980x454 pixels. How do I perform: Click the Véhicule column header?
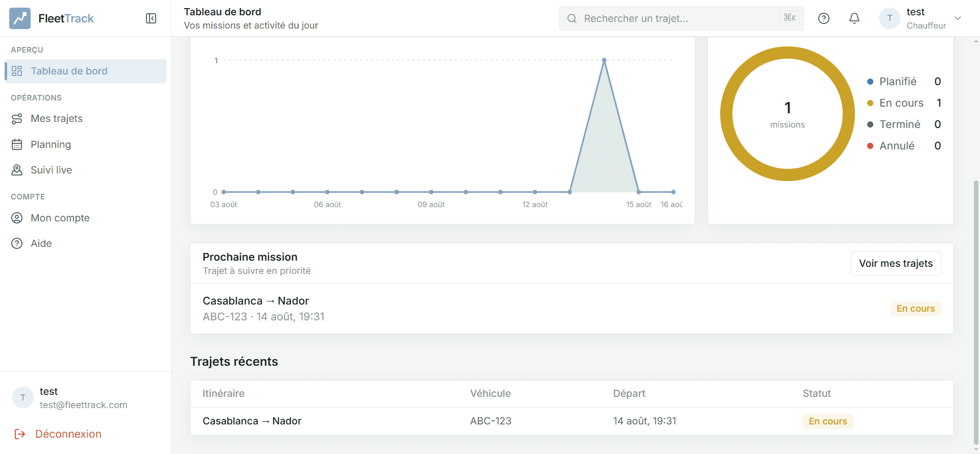point(491,393)
